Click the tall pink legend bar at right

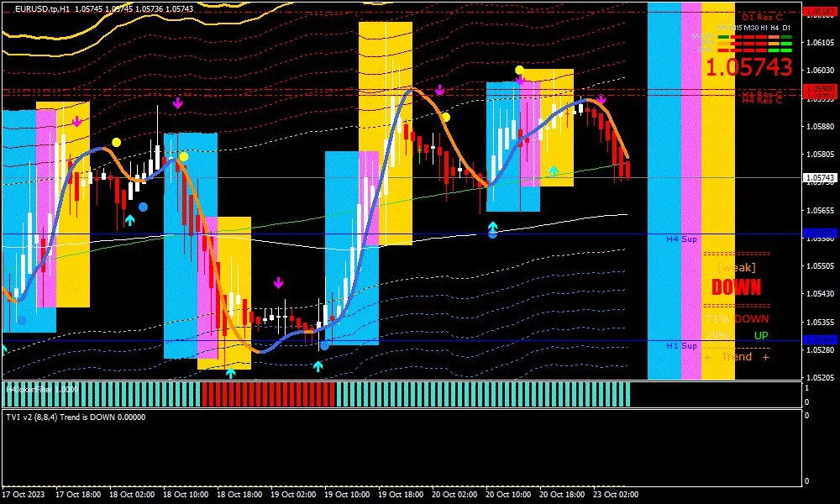691,191
